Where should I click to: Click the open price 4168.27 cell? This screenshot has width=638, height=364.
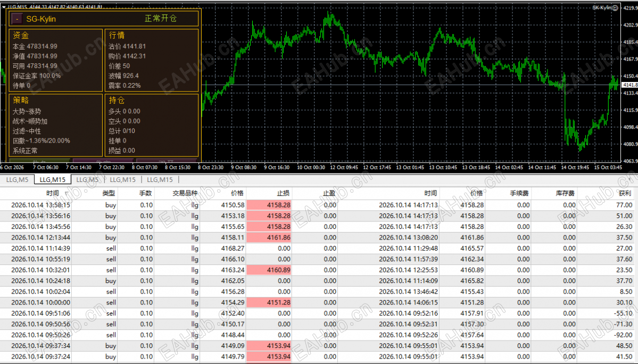[x=233, y=249]
